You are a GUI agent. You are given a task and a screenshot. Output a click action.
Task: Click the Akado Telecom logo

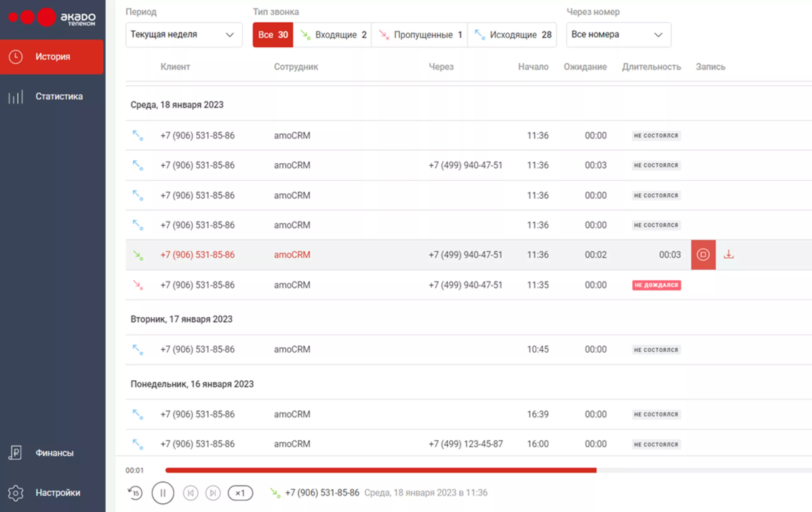pos(52,17)
